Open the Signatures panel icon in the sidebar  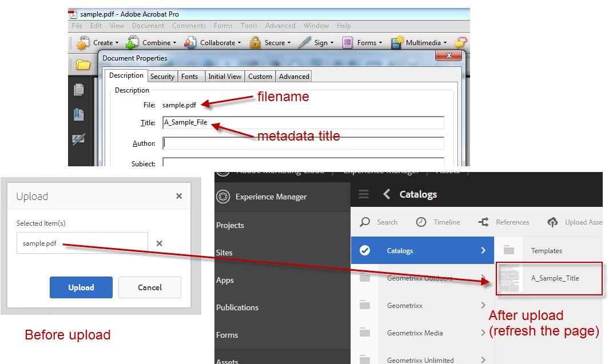coord(79,139)
